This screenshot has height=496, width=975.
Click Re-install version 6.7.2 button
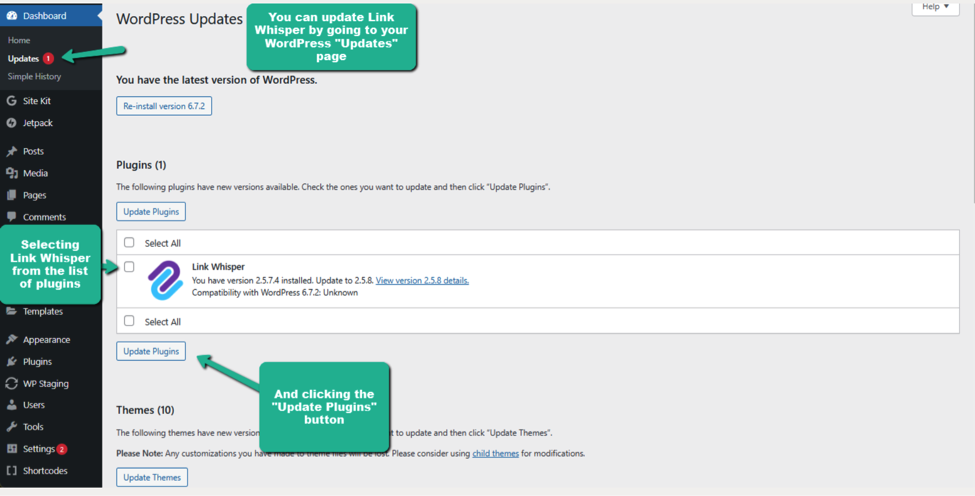pyautogui.click(x=164, y=106)
